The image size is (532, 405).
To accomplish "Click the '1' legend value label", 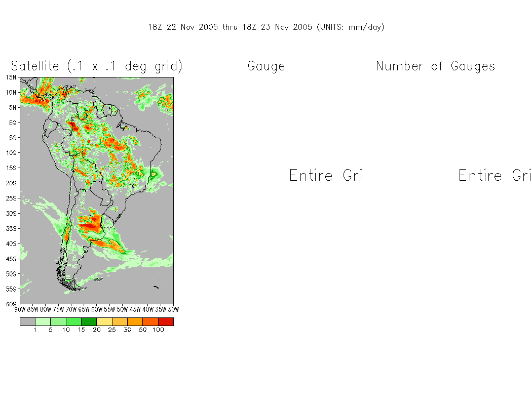I will click(x=35, y=330).
